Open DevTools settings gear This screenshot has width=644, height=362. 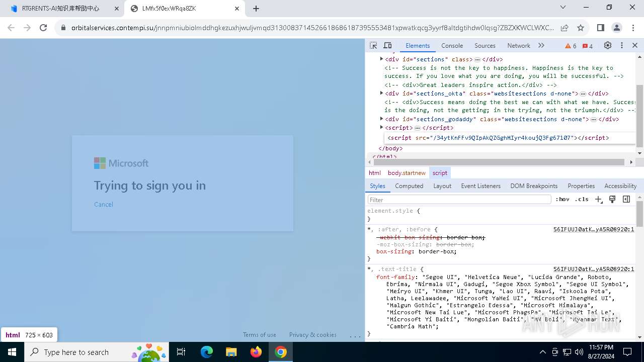click(x=608, y=45)
